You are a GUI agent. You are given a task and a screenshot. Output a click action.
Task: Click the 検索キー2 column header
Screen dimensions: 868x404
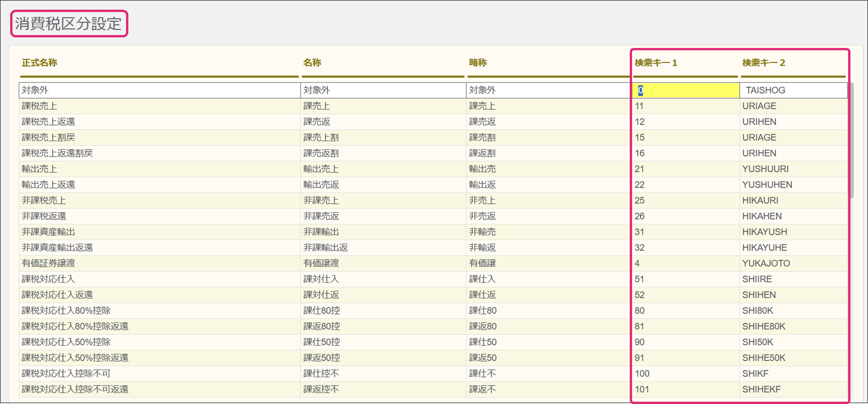[x=764, y=63]
